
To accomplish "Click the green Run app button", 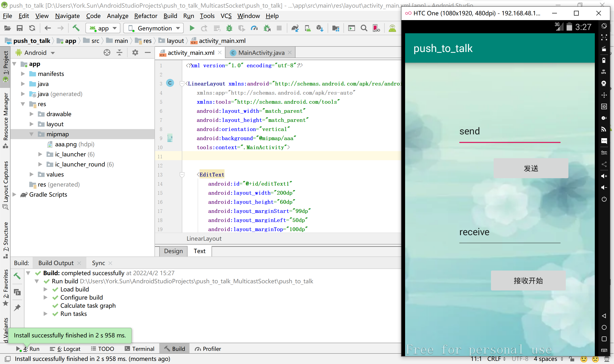I will (x=192, y=28).
